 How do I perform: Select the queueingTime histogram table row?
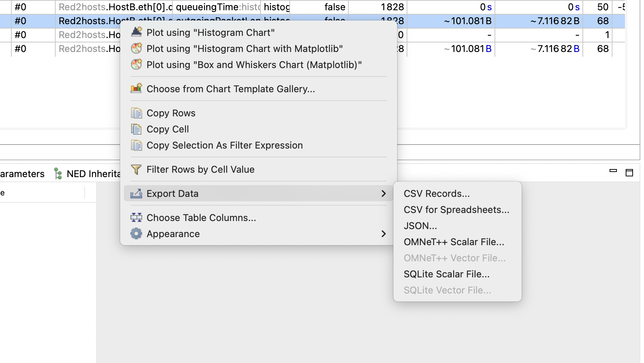point(312,7)
